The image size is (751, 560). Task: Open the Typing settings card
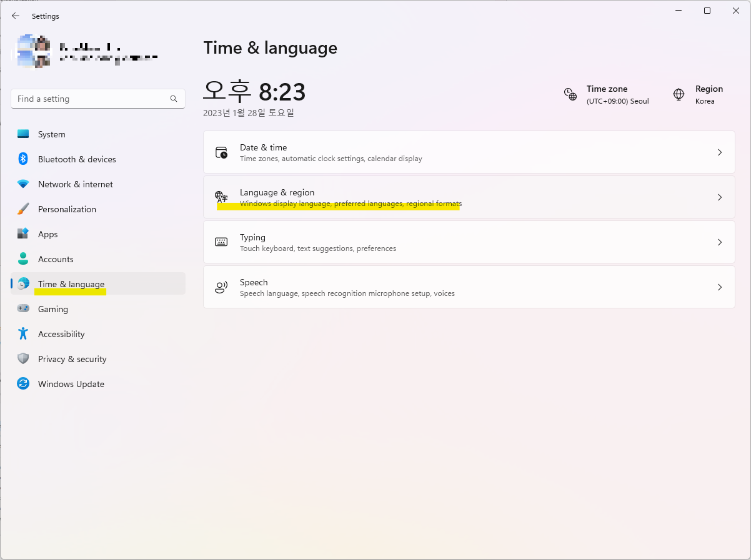(x=469, y=242)
